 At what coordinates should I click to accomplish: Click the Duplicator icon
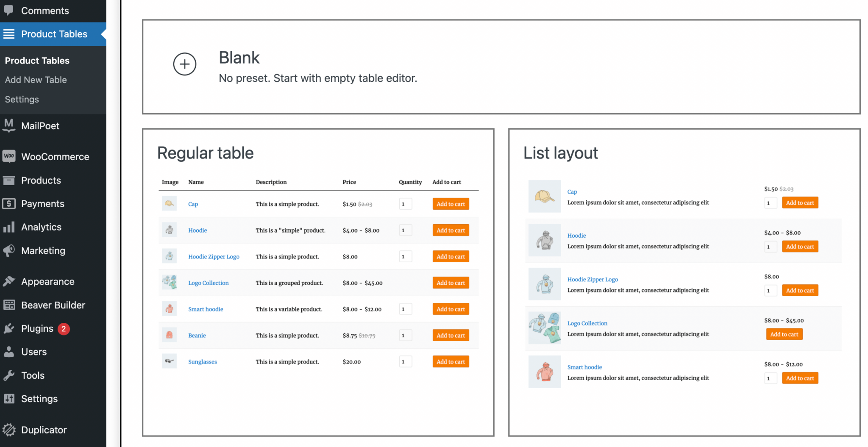9,429
